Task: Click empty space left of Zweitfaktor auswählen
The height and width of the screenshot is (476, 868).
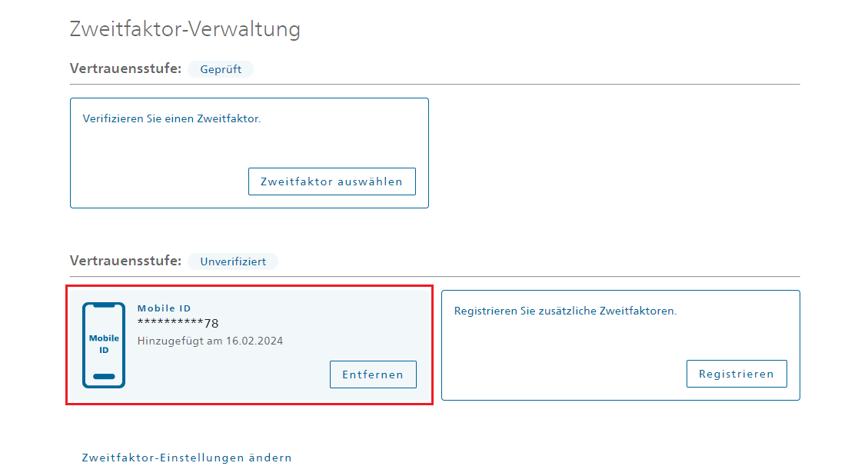Action: pos(161,181)
